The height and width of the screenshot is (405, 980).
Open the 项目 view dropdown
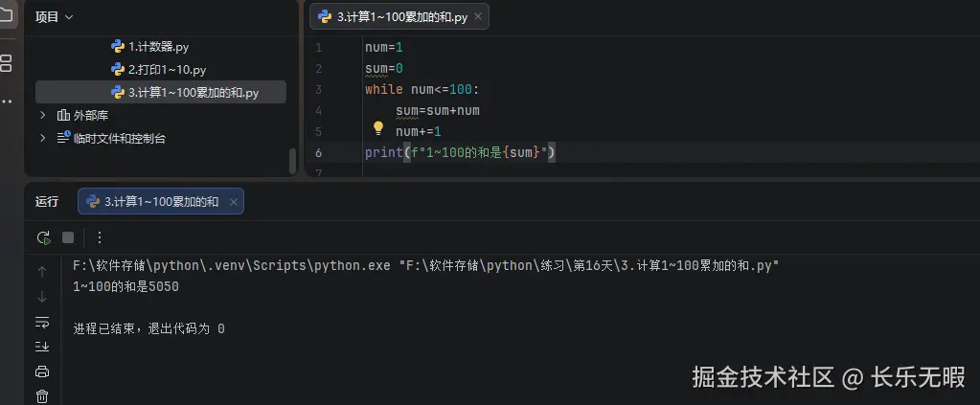[54, 17]
